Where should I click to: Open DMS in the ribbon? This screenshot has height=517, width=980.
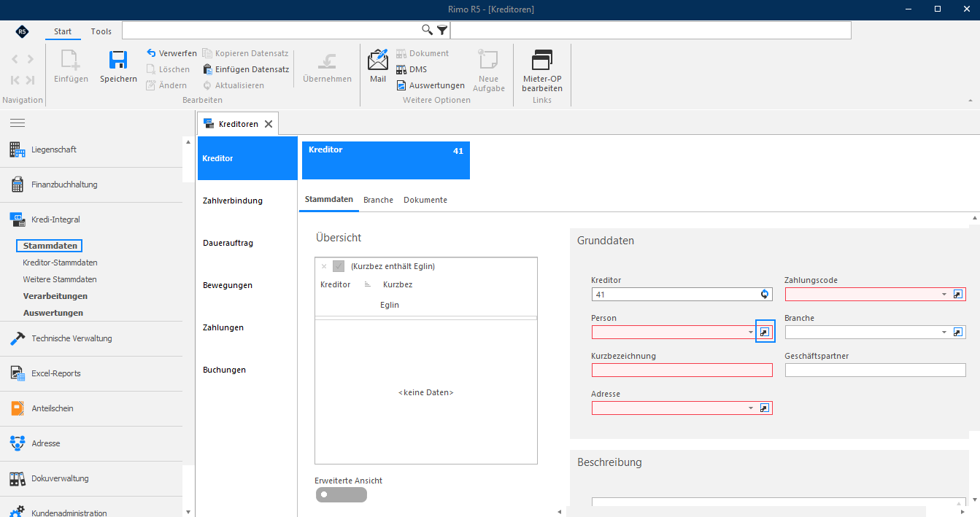(x=412, y=69)
